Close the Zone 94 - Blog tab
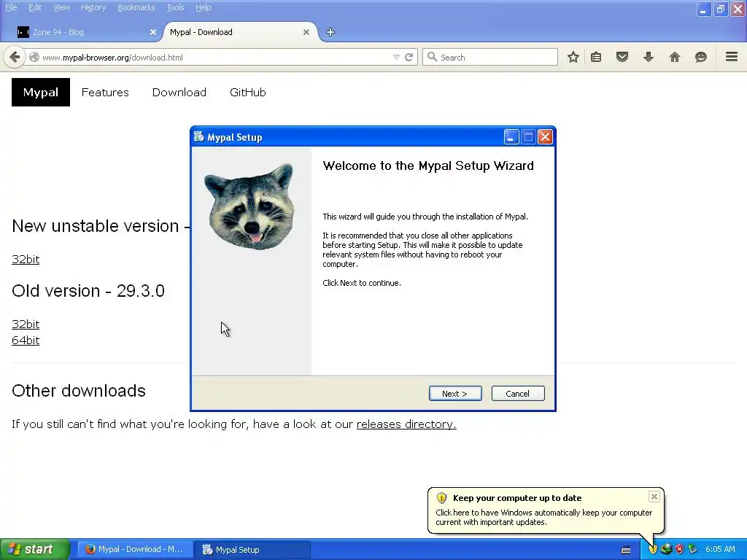This screenshot has width=747, height=560. (x=153, y=32)
